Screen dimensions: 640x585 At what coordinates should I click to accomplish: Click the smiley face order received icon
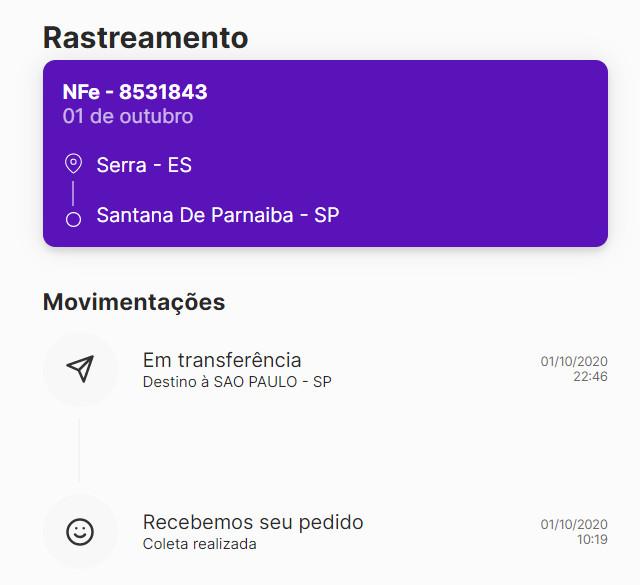pyautogui.click(x=80, y=532)
